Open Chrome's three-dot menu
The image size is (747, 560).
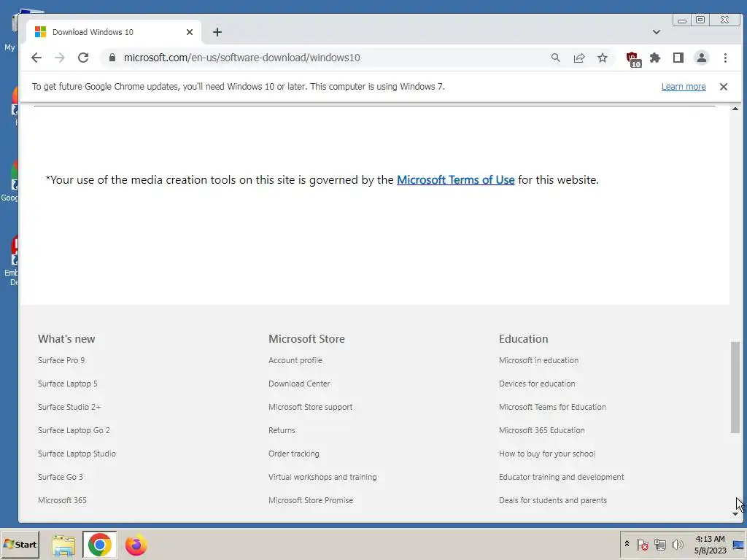(725, 58)
